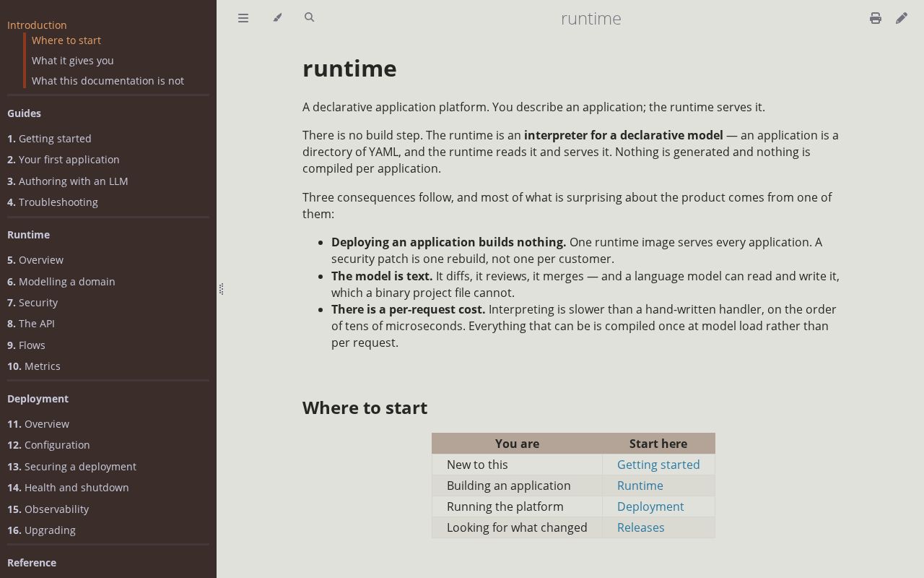Click the Runtime section heading in sidebar
This screenshot has width=924, height=578.
click(x=28, y=235)
